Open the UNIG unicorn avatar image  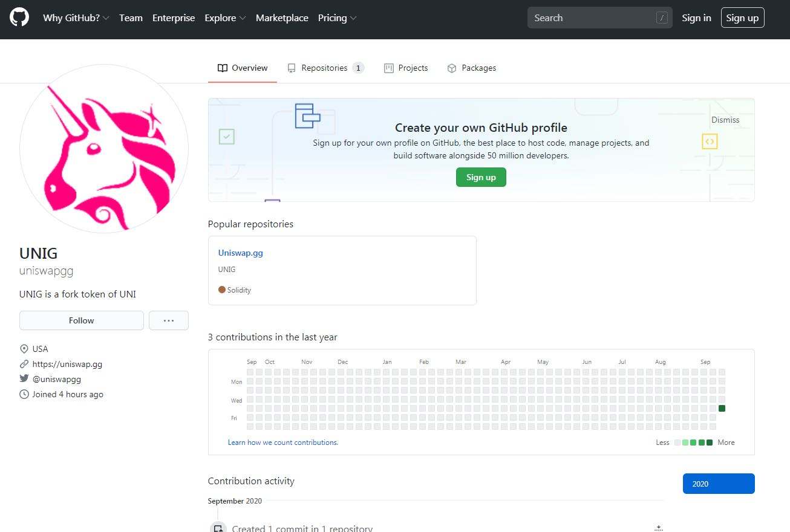[x=104, y=149]
